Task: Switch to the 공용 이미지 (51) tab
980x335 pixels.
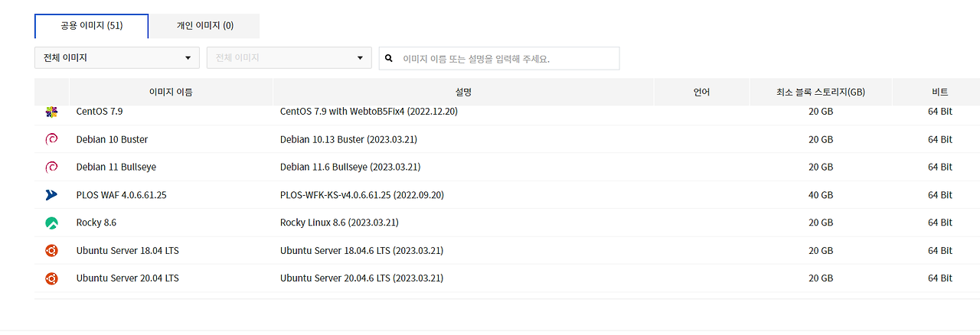Action: point(92,25)
